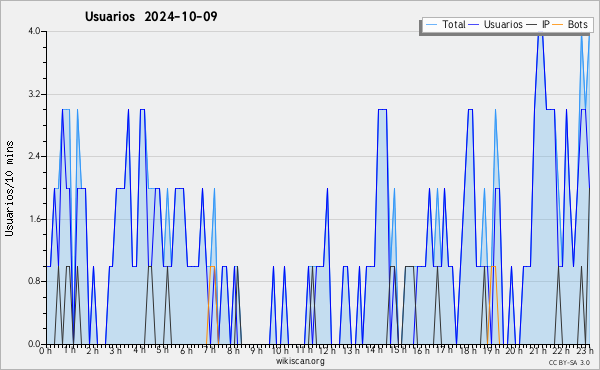The height and width of the screenshot is (370, 600).
Task: Click the '9 h' x-axis label
Action: point(256,351)
